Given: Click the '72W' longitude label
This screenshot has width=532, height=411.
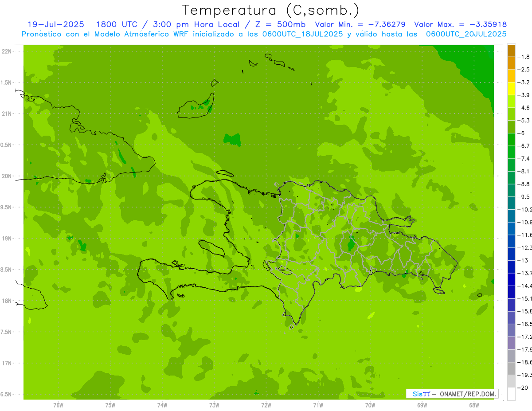Looking at the screenshot, I should (x=266, y=405).
